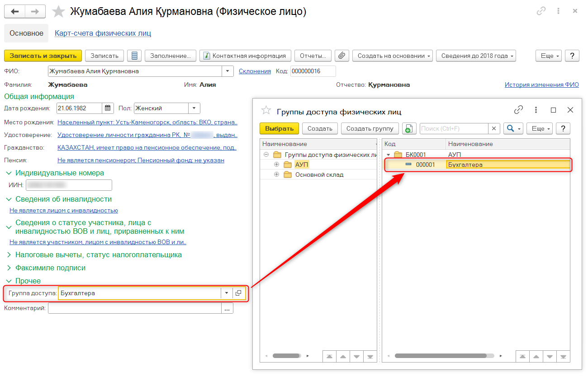
Task: Click the paperclip attached files icon
Action: tap(342, 56)
